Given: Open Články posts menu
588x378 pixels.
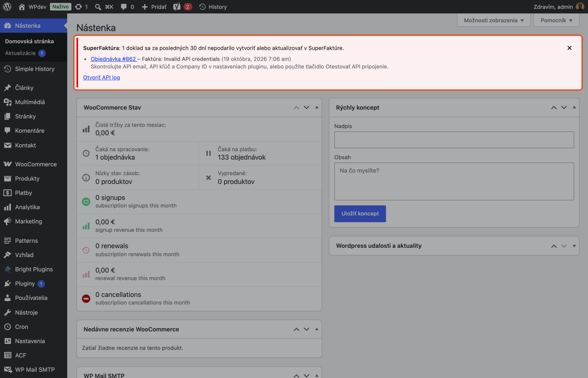Looking at the screenshot, I should (x=34, y=88).
